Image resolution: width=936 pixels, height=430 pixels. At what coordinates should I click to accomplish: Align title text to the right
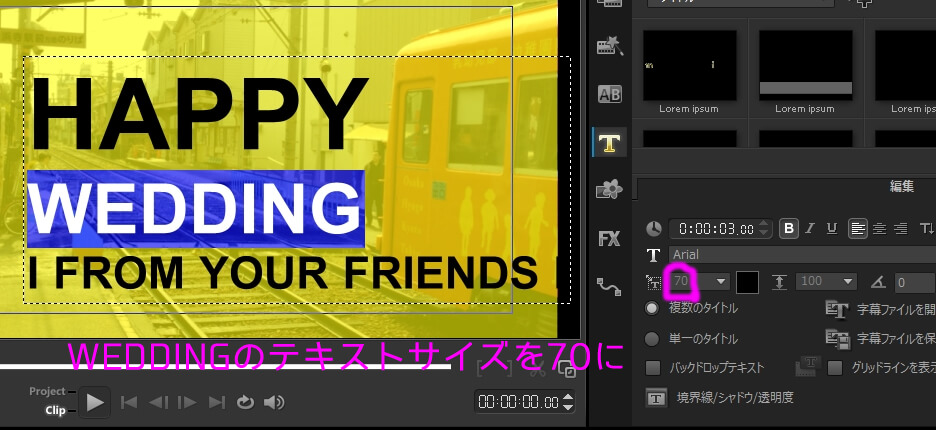coord(901,228)
